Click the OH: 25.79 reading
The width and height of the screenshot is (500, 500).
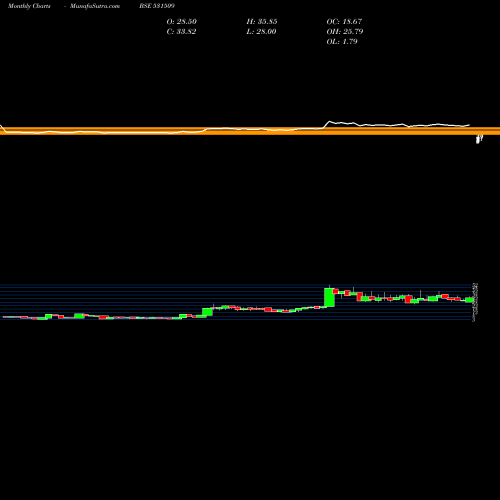tap(345, 32)
